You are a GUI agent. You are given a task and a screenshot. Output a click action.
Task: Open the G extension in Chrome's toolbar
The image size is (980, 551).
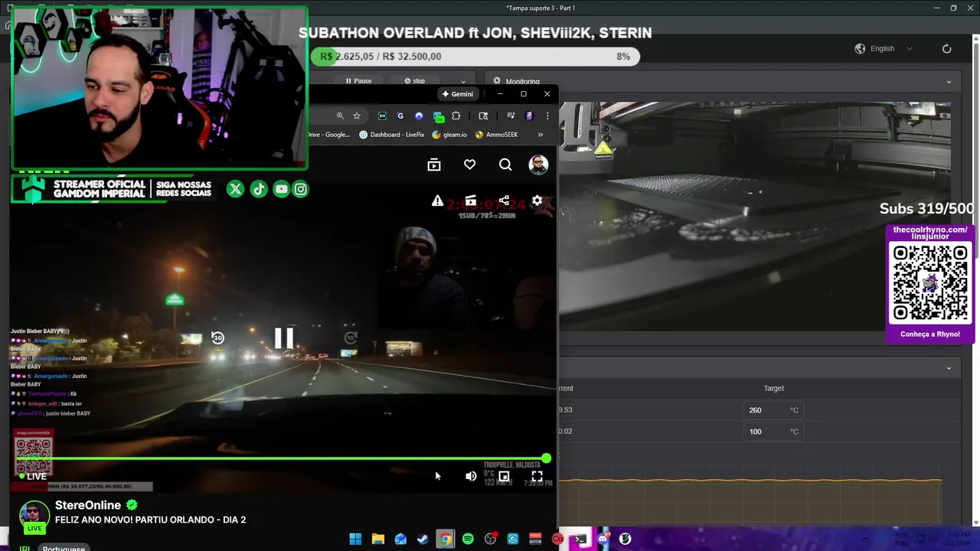[400, 116]
